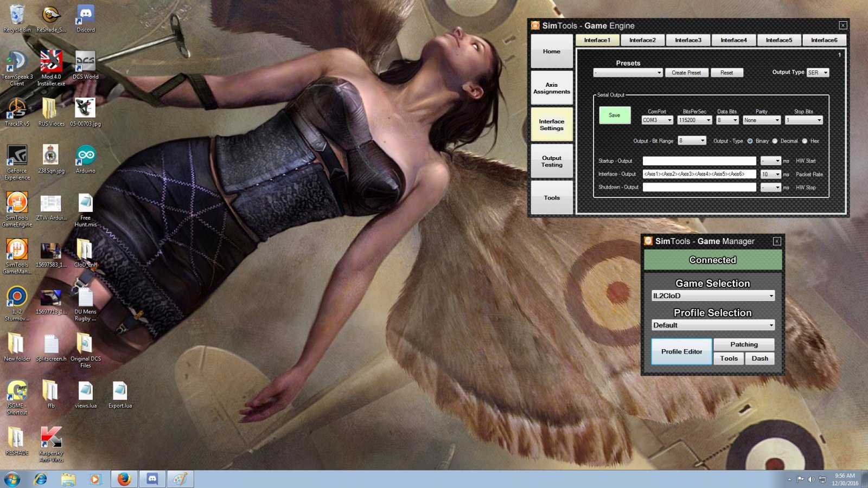Launch DCS World from the desktop
This screenshot has width=868, height=488.
point(86,65)
